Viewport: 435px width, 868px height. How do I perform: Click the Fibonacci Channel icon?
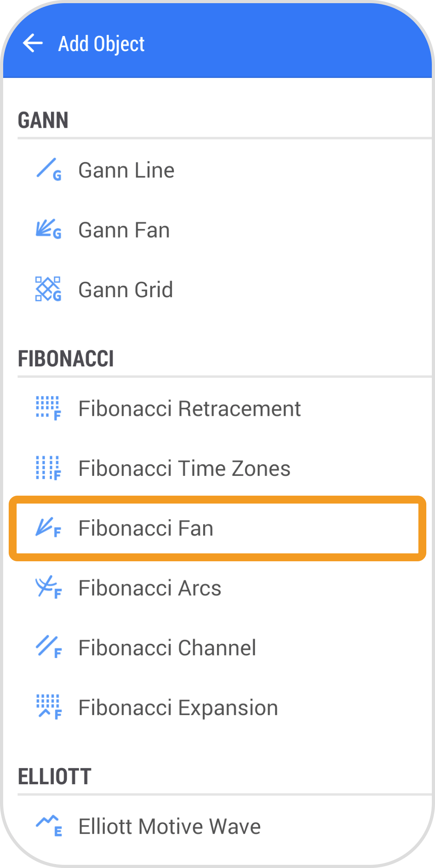pyautogui.click(x=48, y=647)
